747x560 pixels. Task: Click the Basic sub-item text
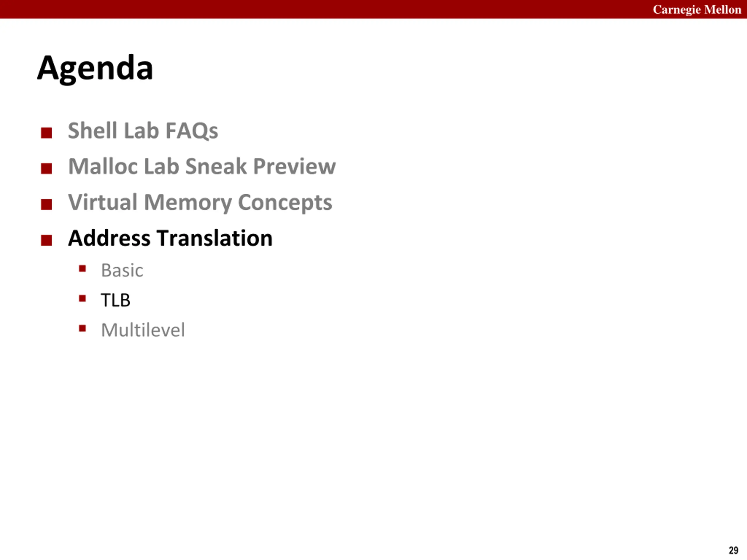pos(122,270)
